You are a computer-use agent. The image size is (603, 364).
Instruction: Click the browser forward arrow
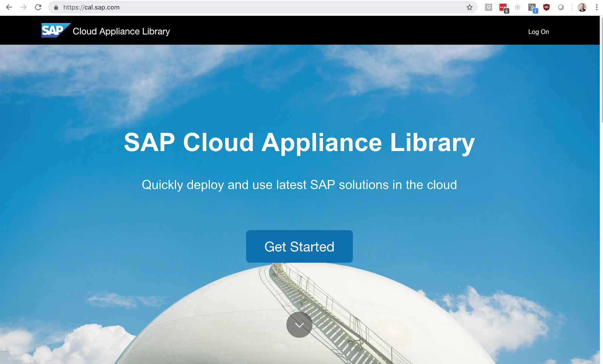(x=23, y=7)
